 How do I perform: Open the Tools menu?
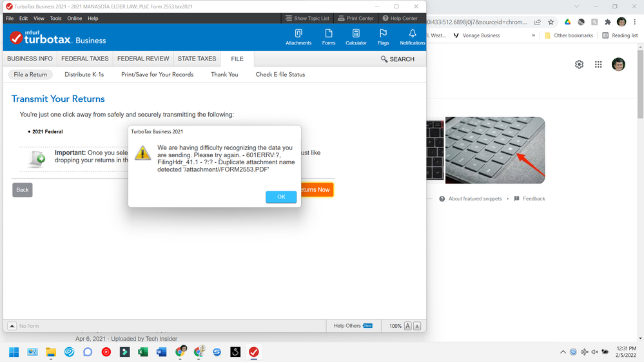[x=55, y=19]
